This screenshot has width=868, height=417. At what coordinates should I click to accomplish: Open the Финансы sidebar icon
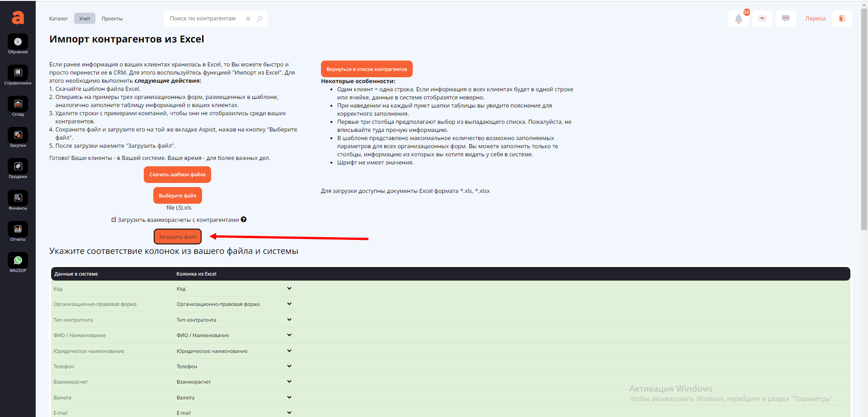pyautogui.click(x=18, y=198)
